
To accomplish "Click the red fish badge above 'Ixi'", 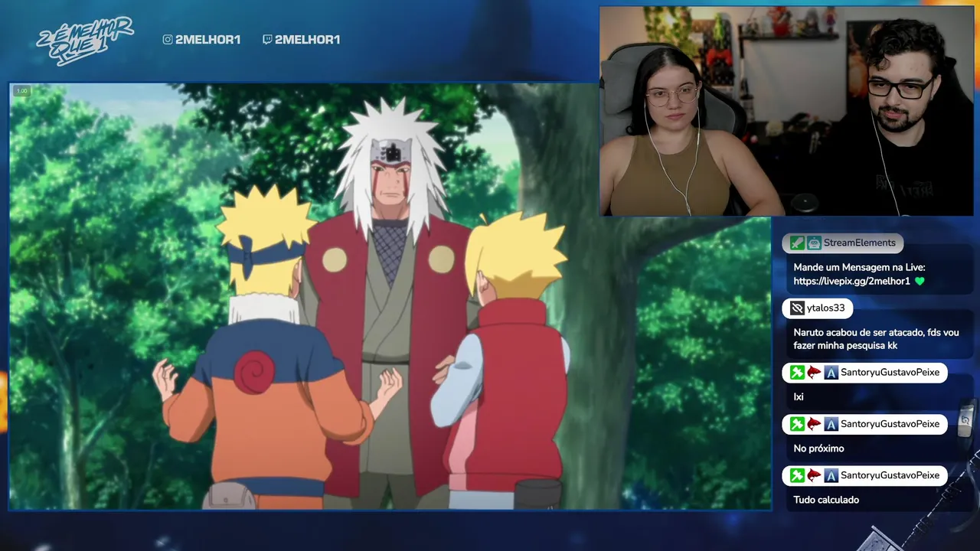I will 814,373.
